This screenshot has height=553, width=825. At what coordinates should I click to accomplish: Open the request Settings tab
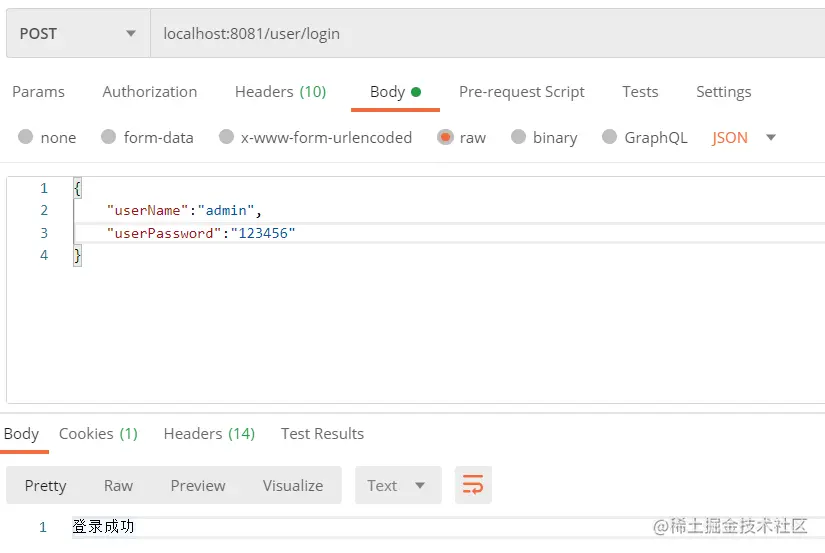click(x=723, y=92)
